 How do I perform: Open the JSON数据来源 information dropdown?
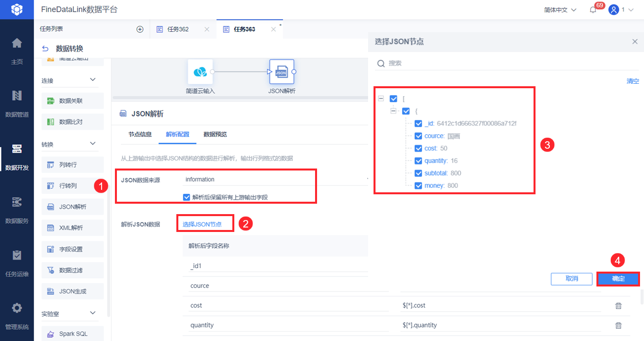coord(275,179)
